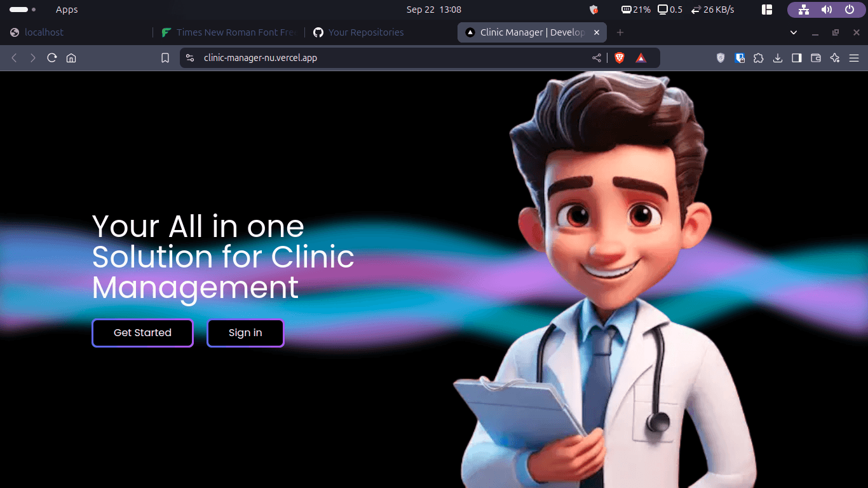Open the browser hamburger menu

[x=853, y=58]
